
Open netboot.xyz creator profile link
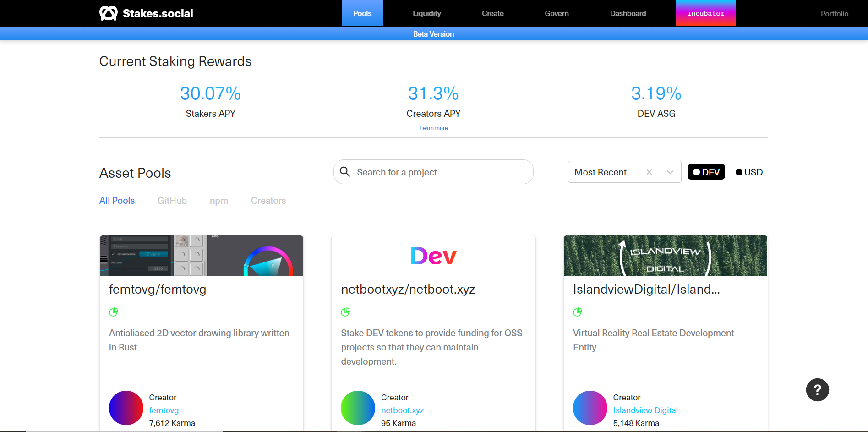[x=402, y=410]
